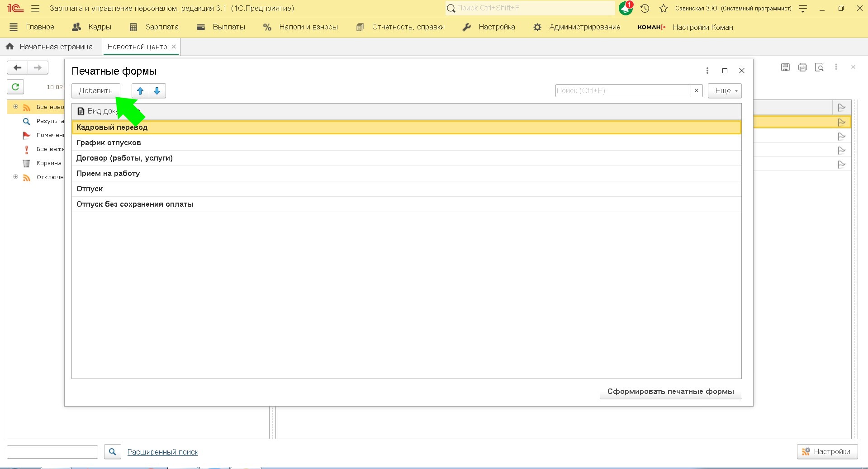Click the Поиск (Ctrl+F) field in the dialog
Image resolution: width=868 pixels, height=469 pixels.
click(622, 91)
